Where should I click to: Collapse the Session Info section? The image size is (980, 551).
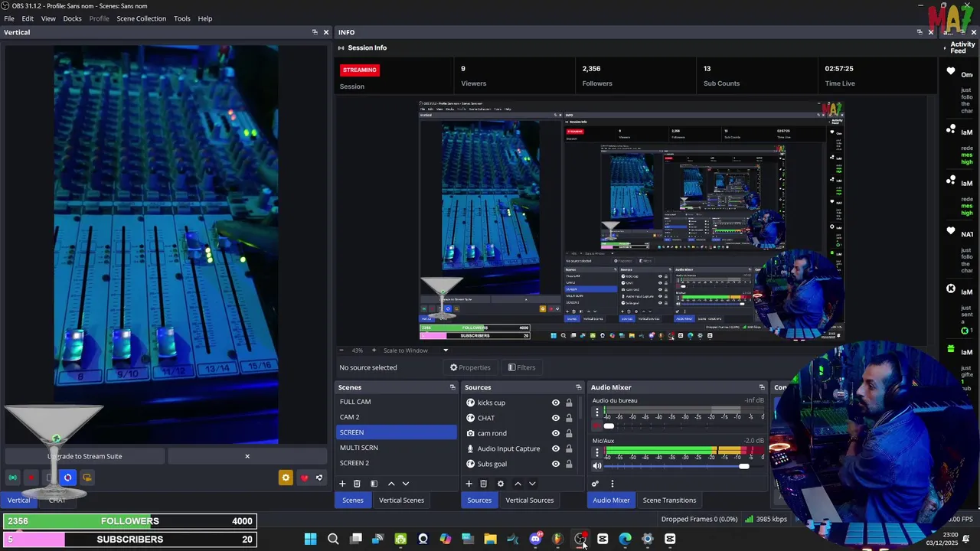(x=341, y=47)
